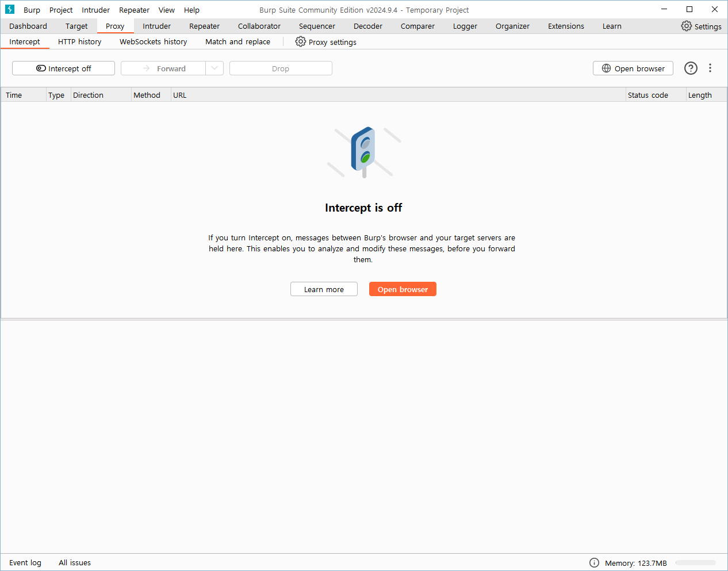The width and height of the screenshot is (728, 571).
Task: Click the Burp Suite logo icon
Action: tap(10, 9)
